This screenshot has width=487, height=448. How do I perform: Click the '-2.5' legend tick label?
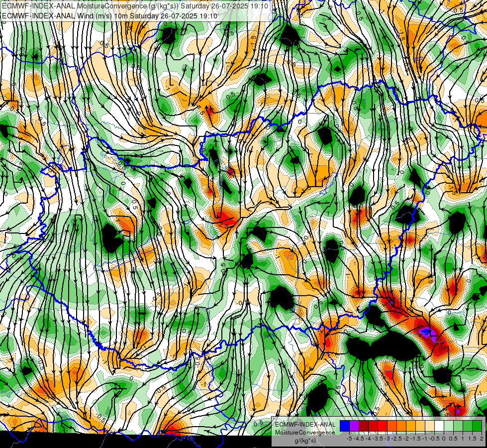(x=396, y=439)
